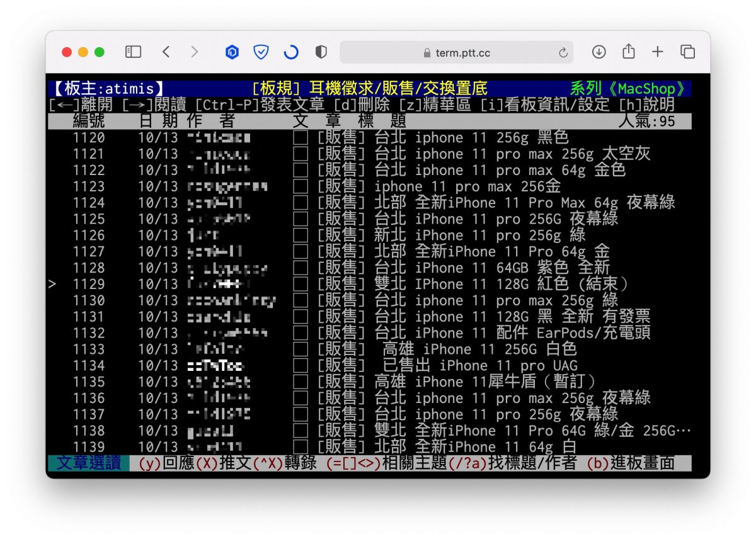
Task: Show downloads in Safari toolbar
Action: 598,52
